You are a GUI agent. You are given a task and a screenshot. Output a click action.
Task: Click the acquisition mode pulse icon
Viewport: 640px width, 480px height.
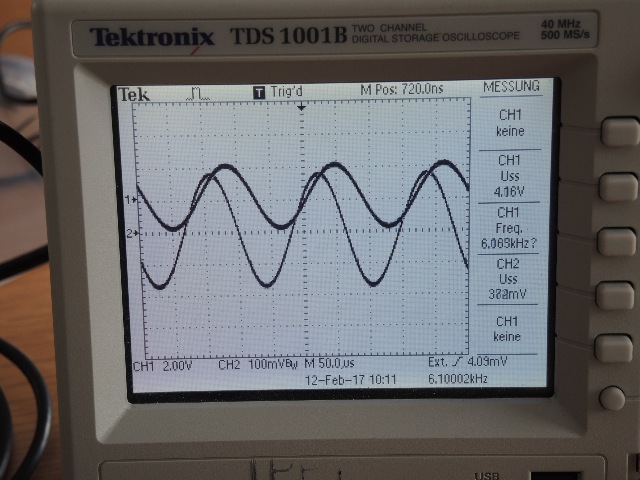pyautogui.click(x=198, y=94)
